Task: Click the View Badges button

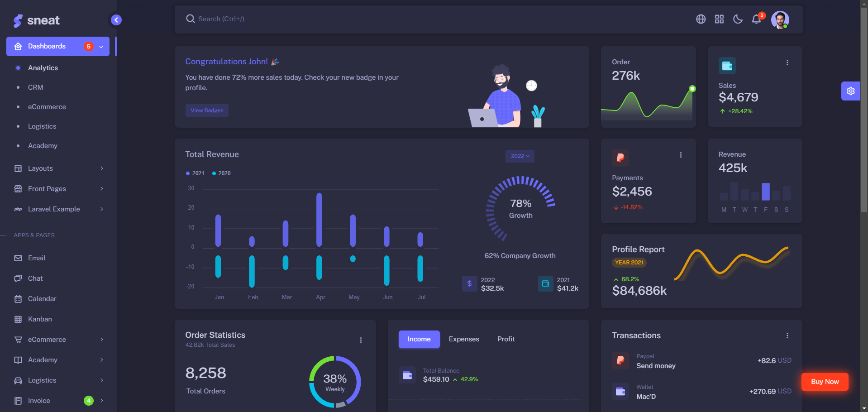Action: click(207, 110)
